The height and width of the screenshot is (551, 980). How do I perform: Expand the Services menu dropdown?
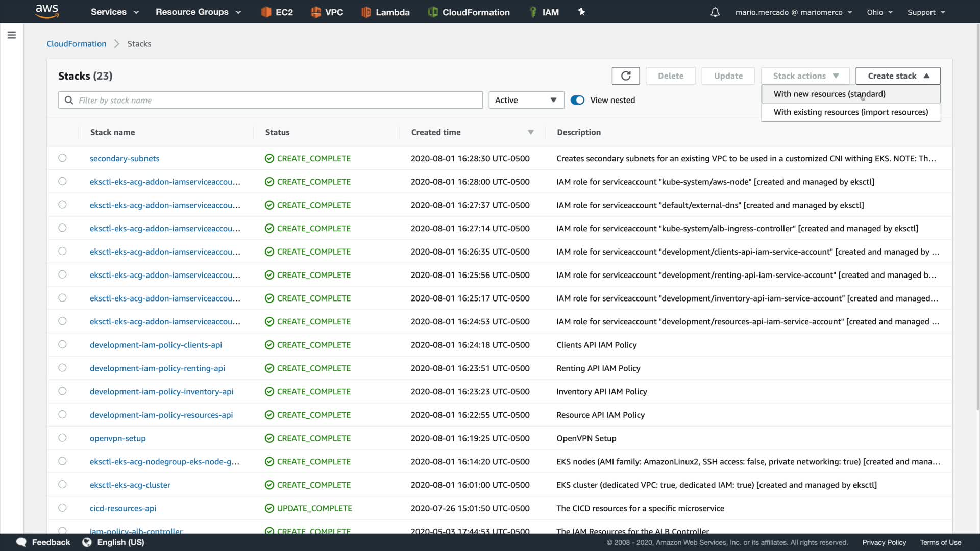point(114,12)
